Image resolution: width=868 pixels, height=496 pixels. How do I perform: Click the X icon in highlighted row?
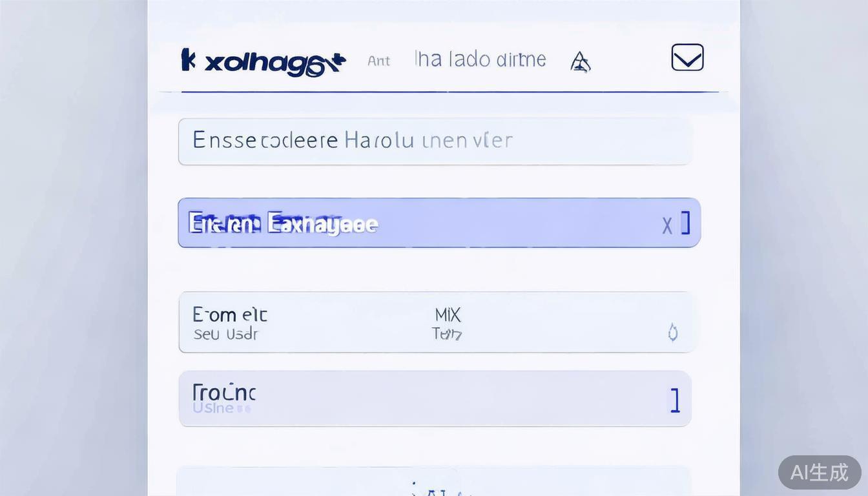(667, 225)
